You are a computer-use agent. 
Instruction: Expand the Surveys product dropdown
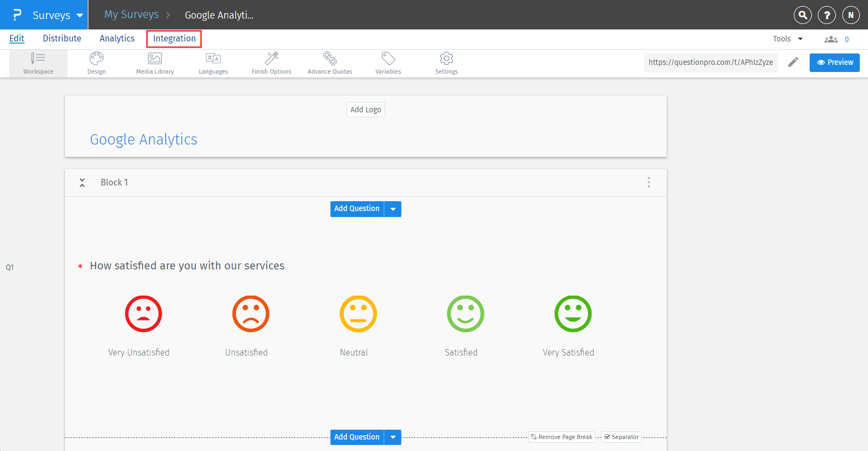point(80,15)
